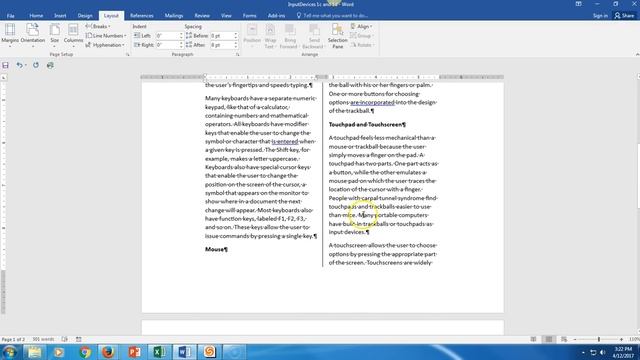Switch to the Insert tab

[60, 16]
